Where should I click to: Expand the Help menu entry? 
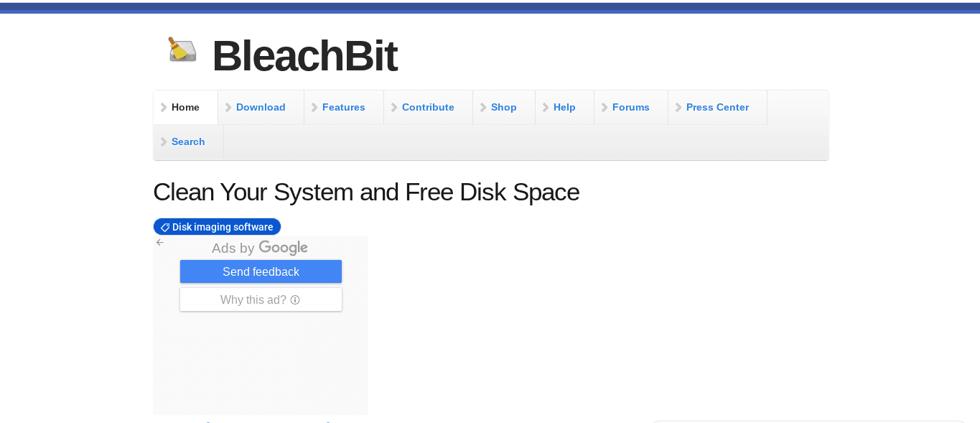pyautogui.click(x=564, y=106)
